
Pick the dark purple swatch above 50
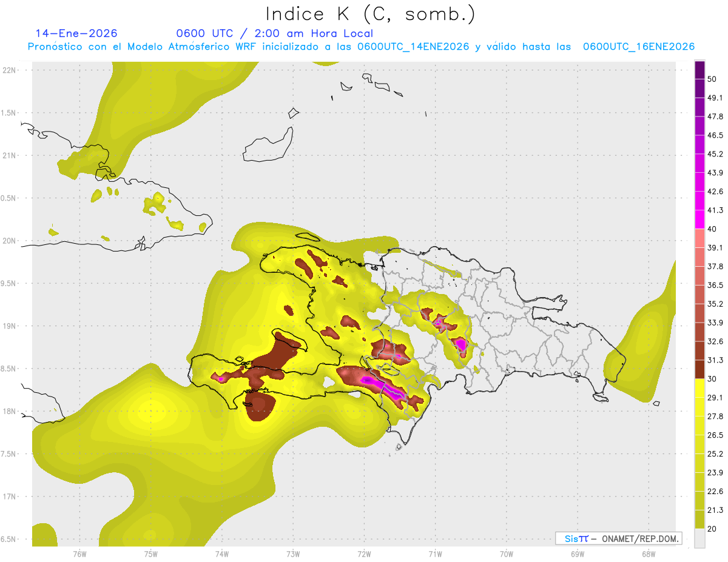(x=699, y=70)
